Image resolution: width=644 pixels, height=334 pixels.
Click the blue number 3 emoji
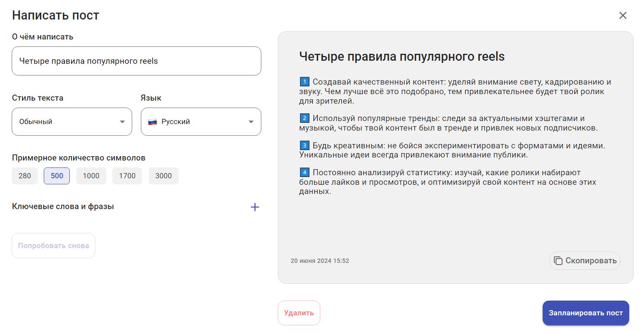pos(304,145)
